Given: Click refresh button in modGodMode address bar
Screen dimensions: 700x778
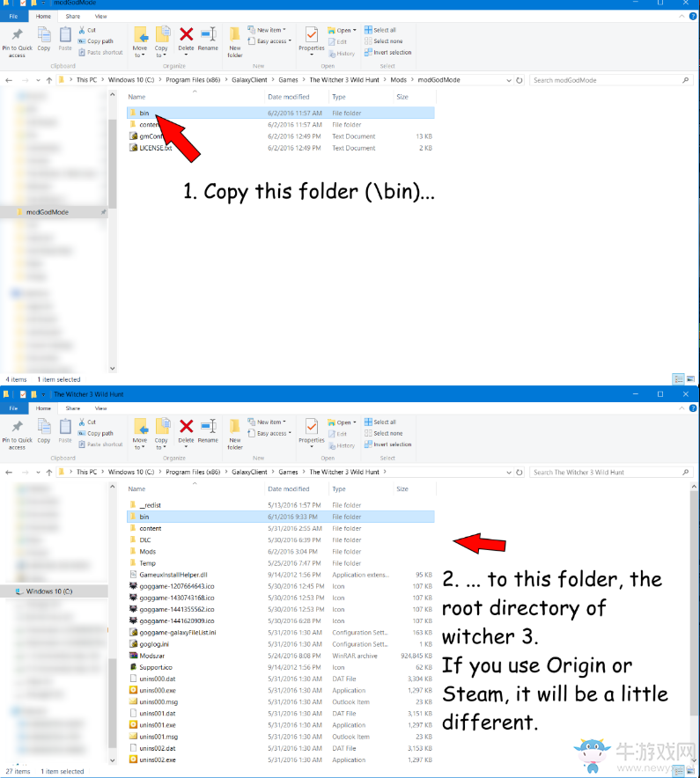Looking at the screenshot, I should tap(519, 80).
